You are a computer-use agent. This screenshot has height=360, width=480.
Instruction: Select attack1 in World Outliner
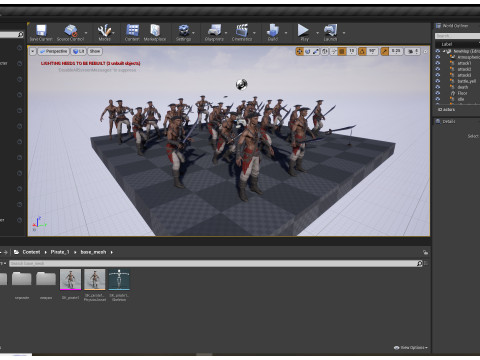[464, 63]
